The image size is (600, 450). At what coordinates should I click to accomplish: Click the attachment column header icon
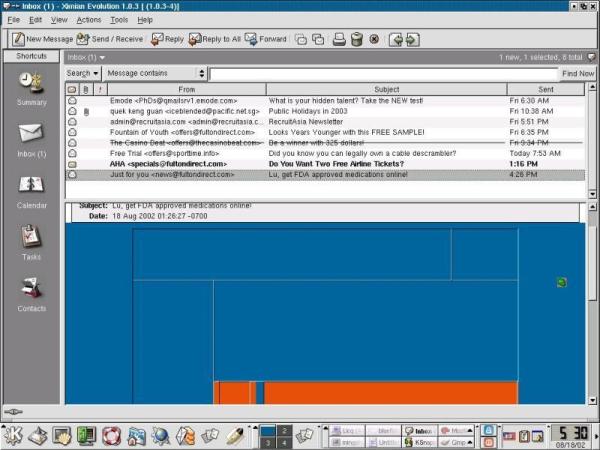(86, 90)
